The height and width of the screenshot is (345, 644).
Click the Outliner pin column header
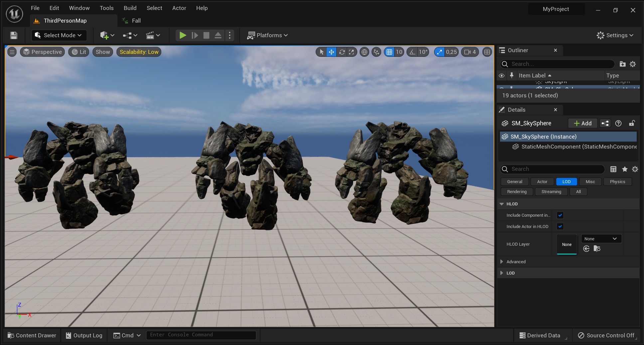512,75
